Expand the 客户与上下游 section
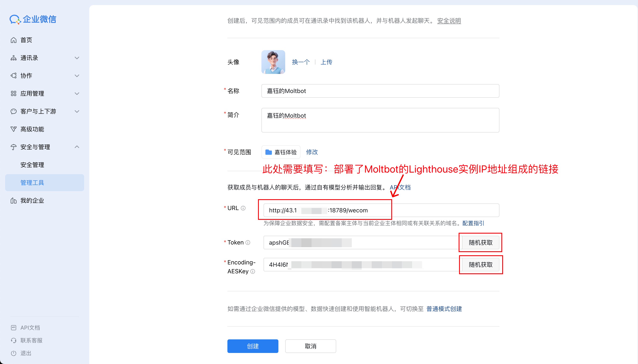This screenshot has height=364, width=638. point(77,111)
